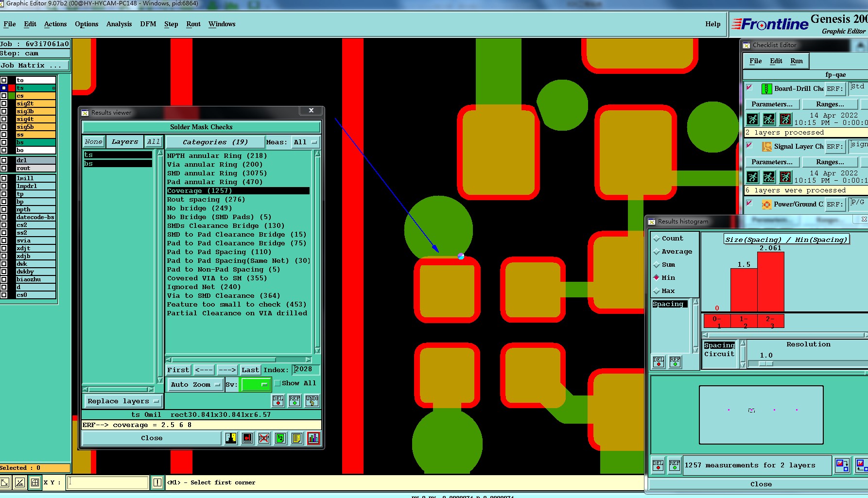Go to previous result with <--- button
The width and height of the screenshot is (868, 498).
tap(204, 370)
